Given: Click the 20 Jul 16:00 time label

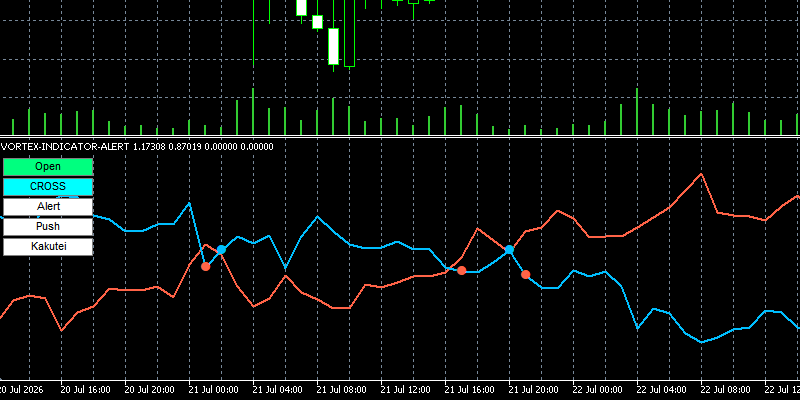Looking at the screenshot, I should tap(85, 390).
